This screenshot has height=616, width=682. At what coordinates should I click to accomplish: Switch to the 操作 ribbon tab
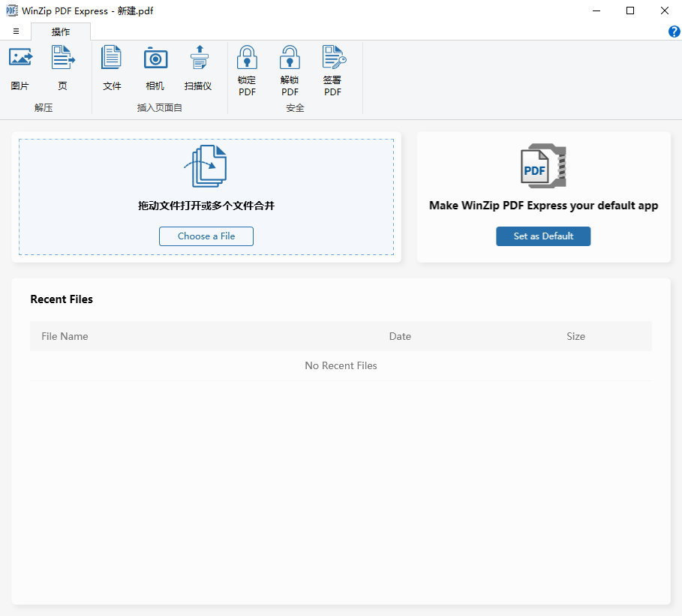click(x=61, y=32)
